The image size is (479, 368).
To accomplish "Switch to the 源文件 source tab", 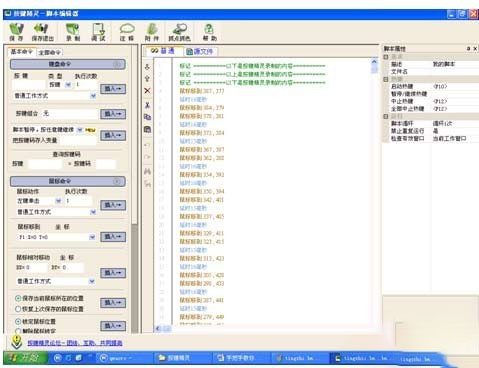I will click(x=200, y=51).
